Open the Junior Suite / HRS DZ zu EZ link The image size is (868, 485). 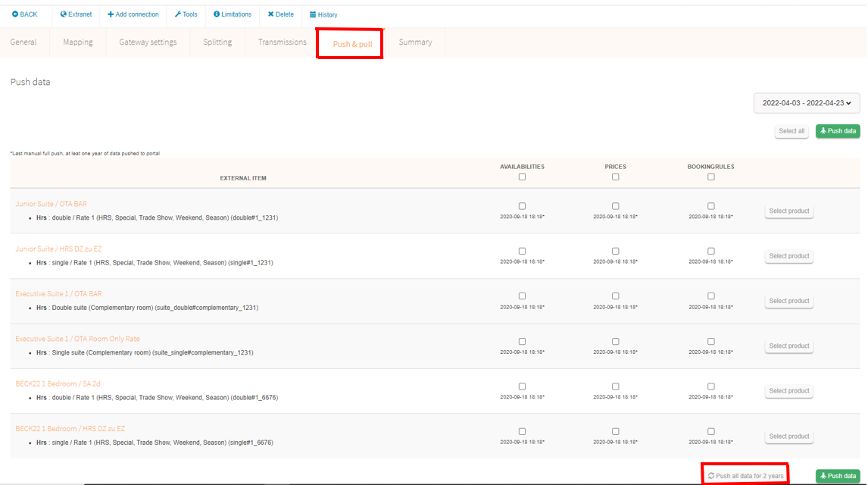pos(58,249)
